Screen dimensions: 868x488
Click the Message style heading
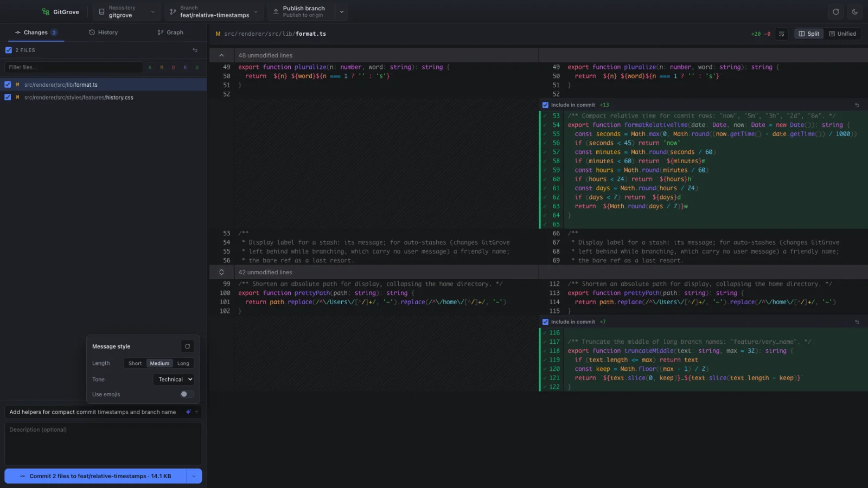(x=111, y=346)
